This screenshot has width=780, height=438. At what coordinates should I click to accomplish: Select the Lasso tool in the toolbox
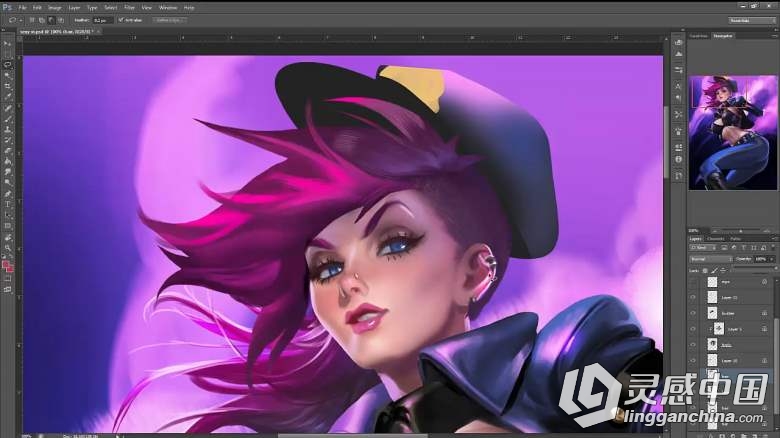point(7,65)
